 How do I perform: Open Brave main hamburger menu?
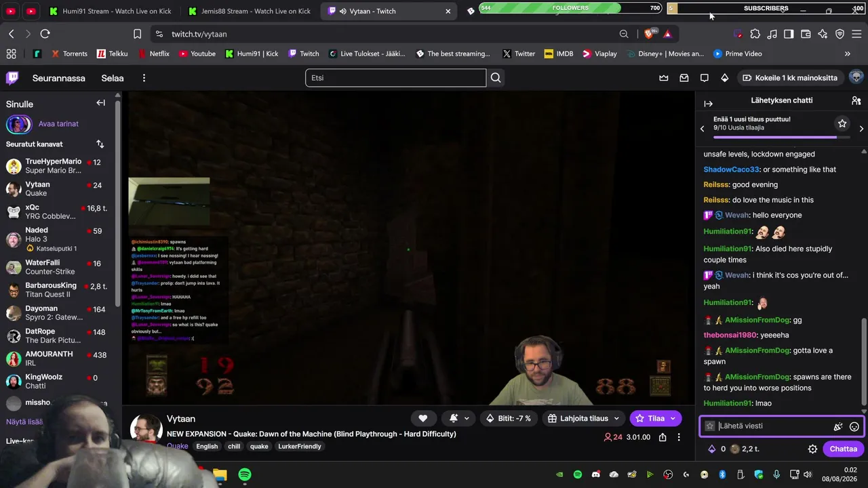tap(856, 34)
